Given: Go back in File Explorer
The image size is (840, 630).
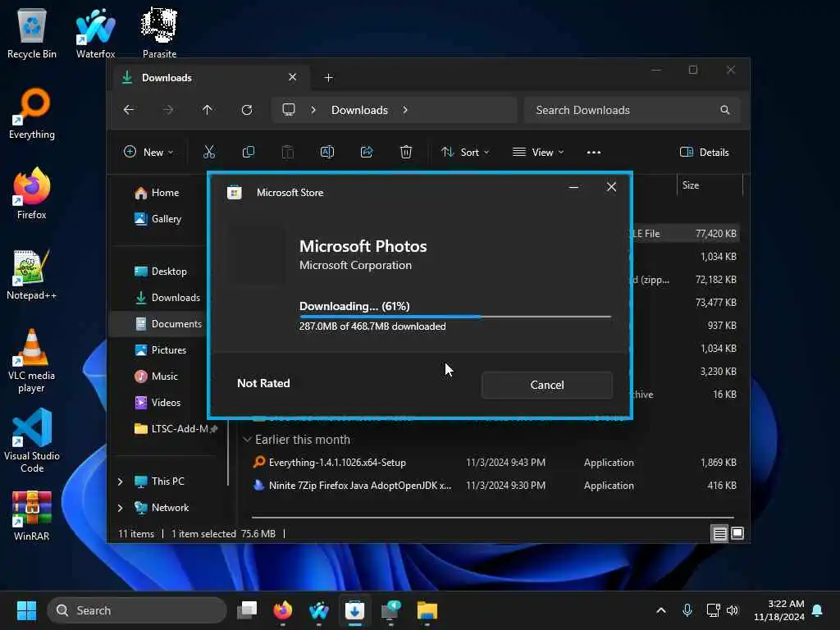Looking at the screenshot, I should 129,110.
